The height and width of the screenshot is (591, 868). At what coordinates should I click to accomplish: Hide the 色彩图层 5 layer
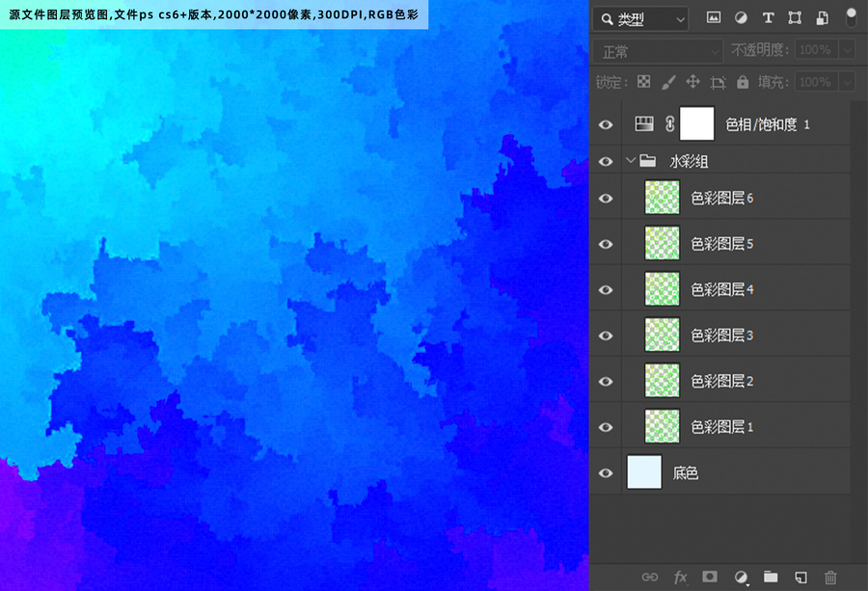click(606, 244)
